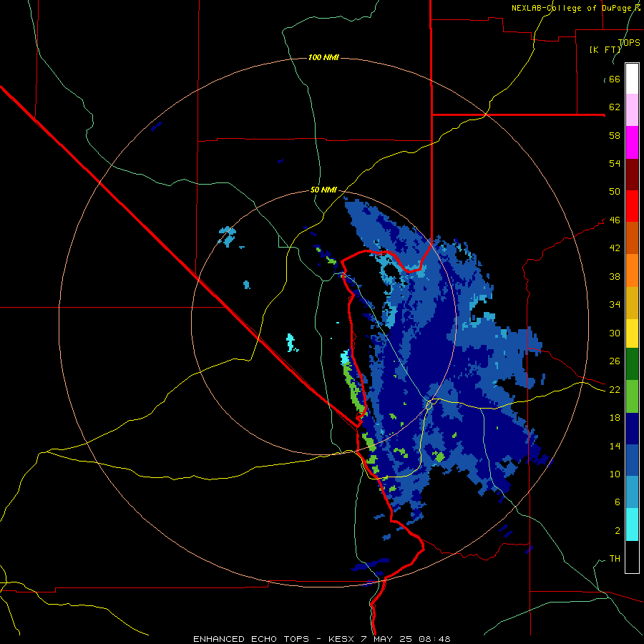Click the '18' legend value
Screen dimensions: 644x644
point(615,417)
